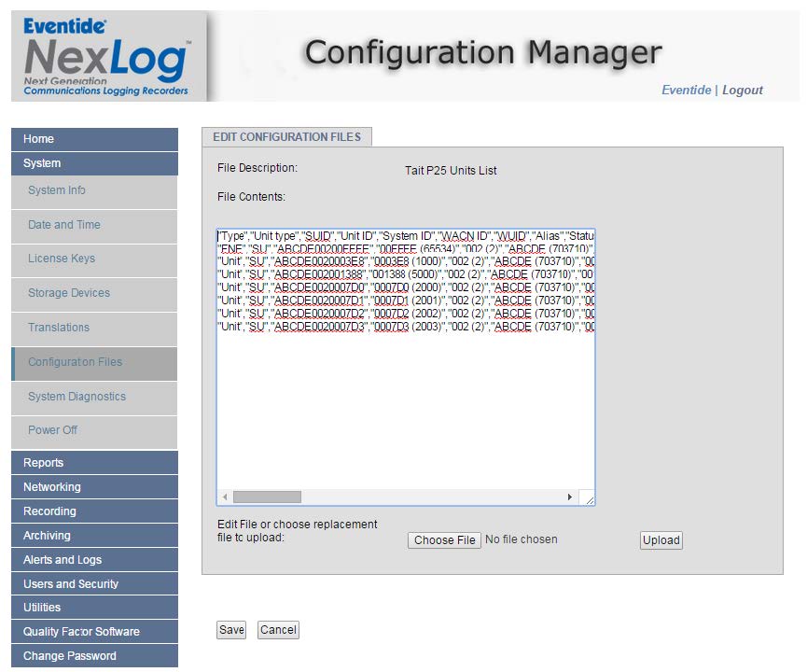Save the configuration file changes
Screen dimensions: 807x672
(231, 630)
